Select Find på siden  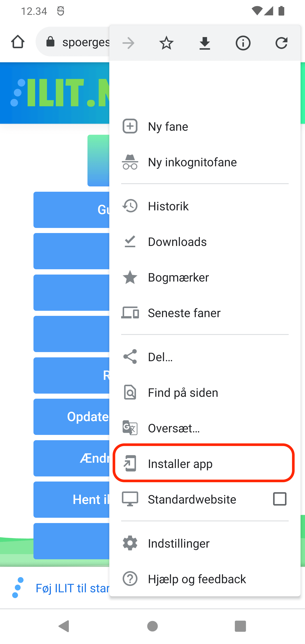[x=183, y=393]
